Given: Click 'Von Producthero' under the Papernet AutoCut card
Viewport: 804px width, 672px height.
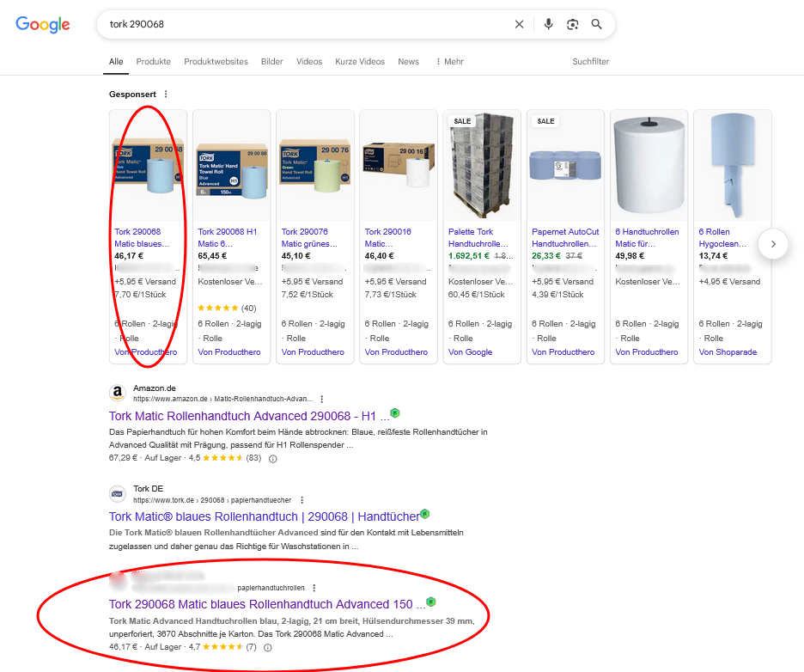Looking at the screenshot, I should pos(563,352).
